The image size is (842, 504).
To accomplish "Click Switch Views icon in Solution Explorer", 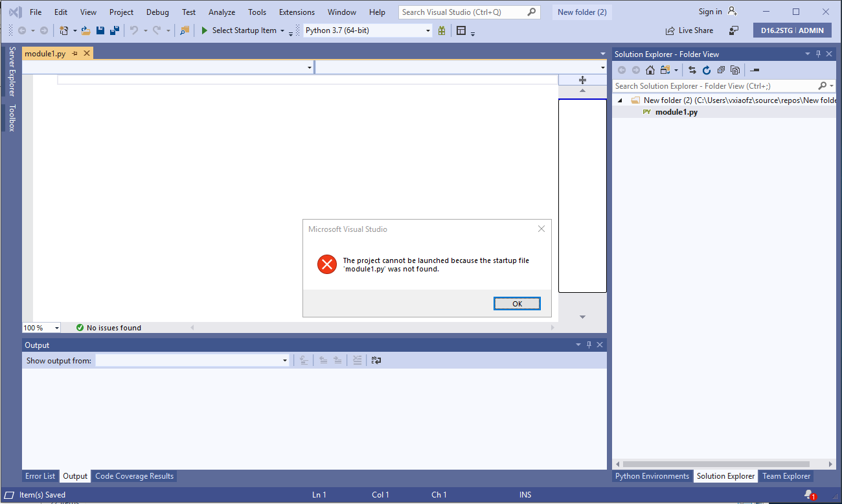I will pyautogui.click(x=665, y=70).
